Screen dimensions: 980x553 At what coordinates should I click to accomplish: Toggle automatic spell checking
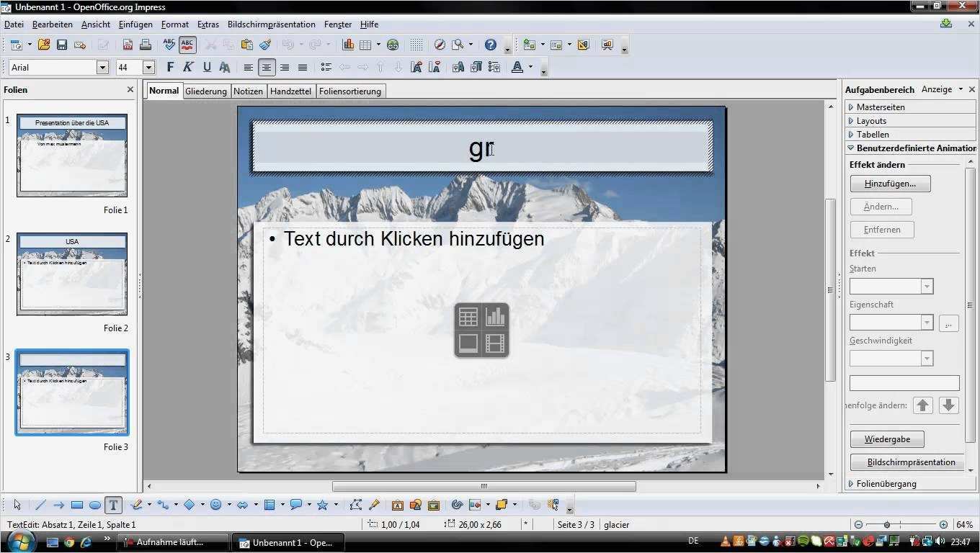point(187,45)
